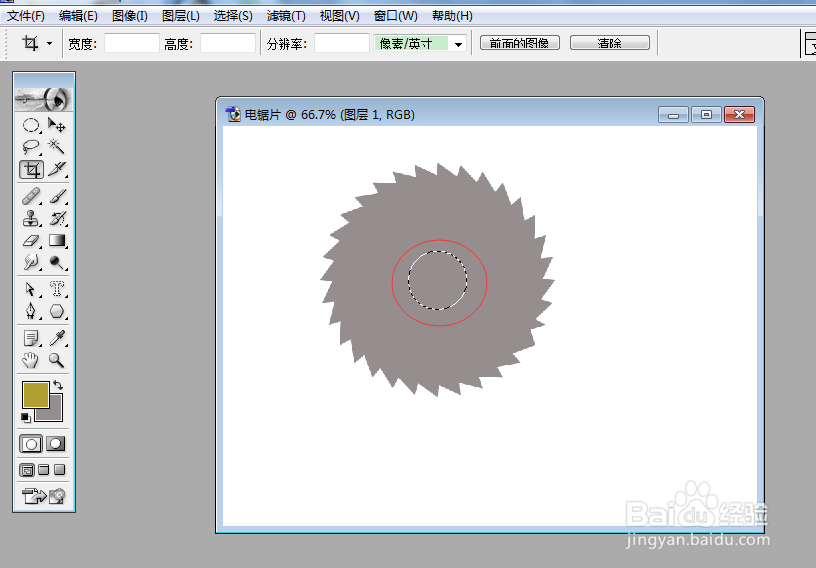Select the Eyedropper tool
Image resolution: width=816 pixels, height=568 pixels.
point(57,338)
